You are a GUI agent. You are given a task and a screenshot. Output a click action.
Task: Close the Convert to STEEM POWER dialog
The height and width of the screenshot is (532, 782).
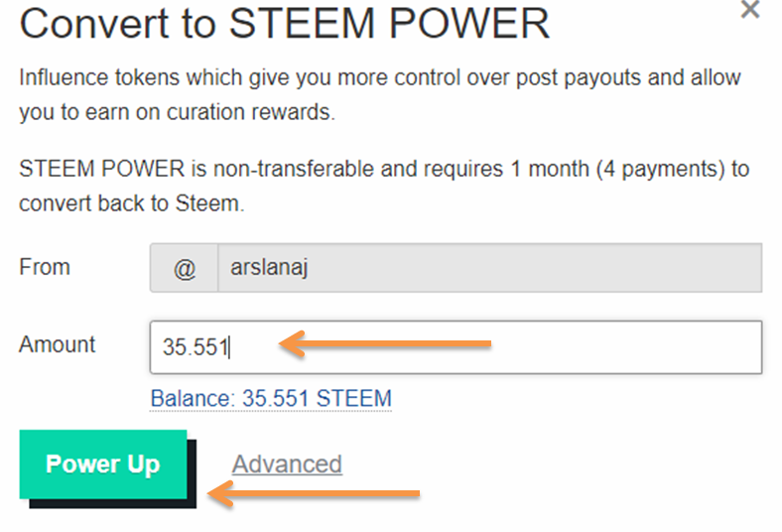click(750, 10)
